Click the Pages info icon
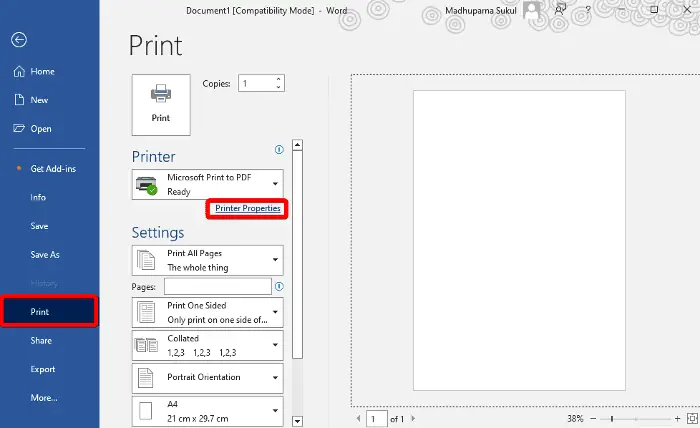The image size is (700, 428). (279, 287)
